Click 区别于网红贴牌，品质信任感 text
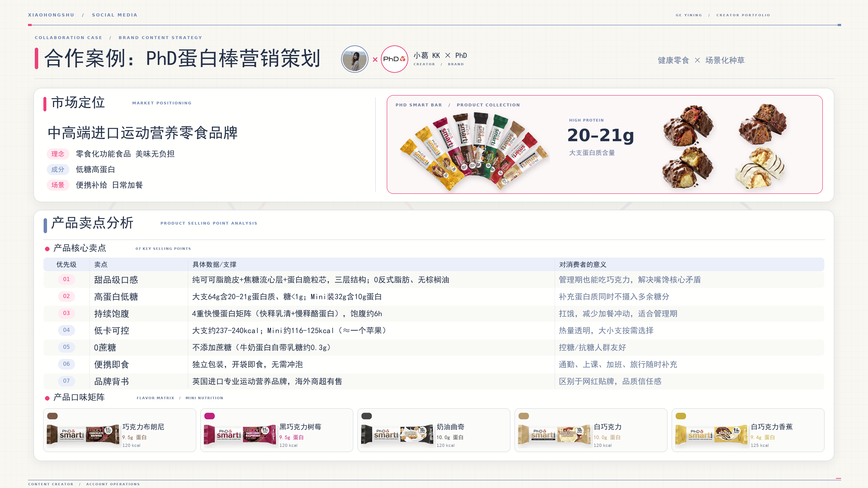The height and width of the screenshot is (488, 868). [x=610, y=381]
